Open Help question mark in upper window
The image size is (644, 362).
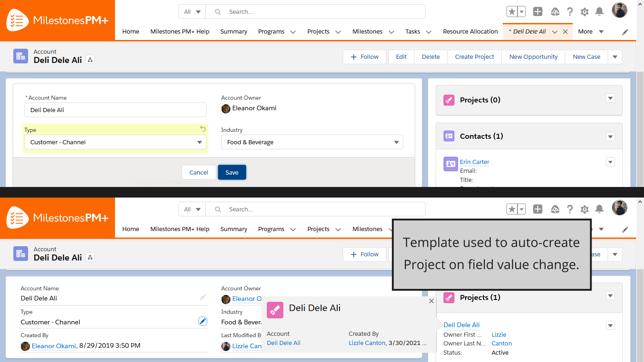pyautogui.click(x=570, y=12)
